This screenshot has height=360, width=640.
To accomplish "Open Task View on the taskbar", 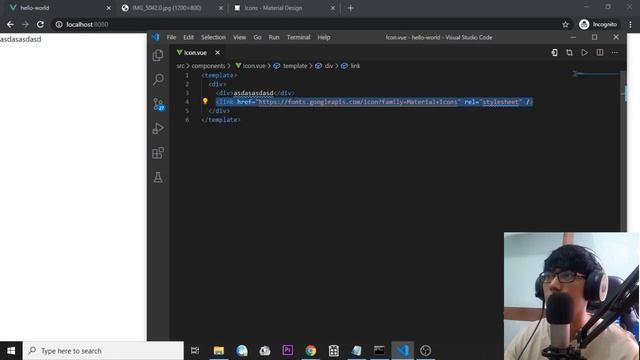I will (x=195, y=351).
